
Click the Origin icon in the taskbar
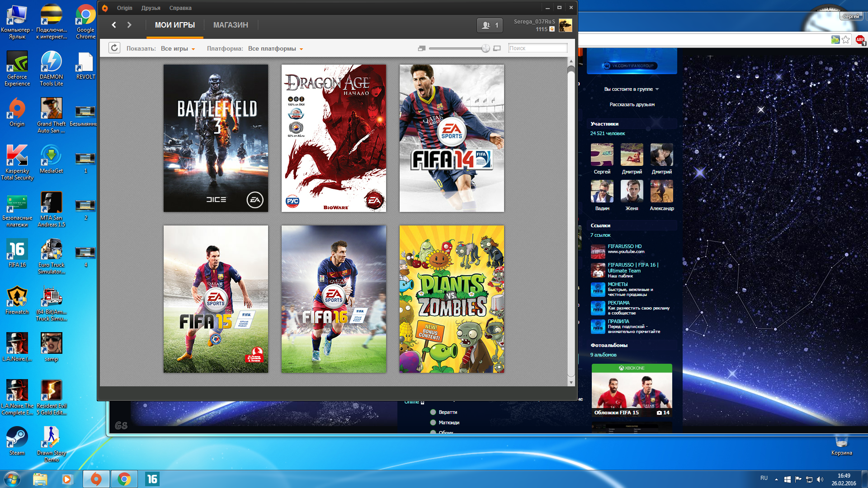click(x=96, y=479)
